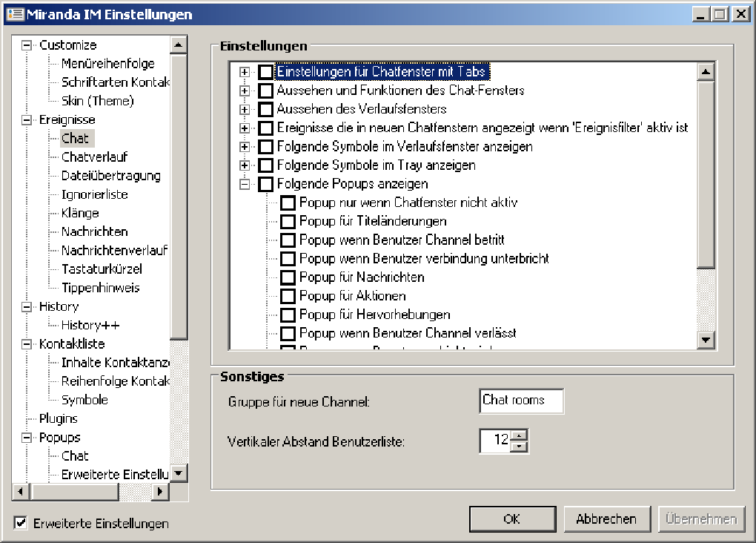Select Reihenfolge Kontakte tree item
Image resolution: width=756 pixels, height=543 pixels.
(x=115, y=381)
